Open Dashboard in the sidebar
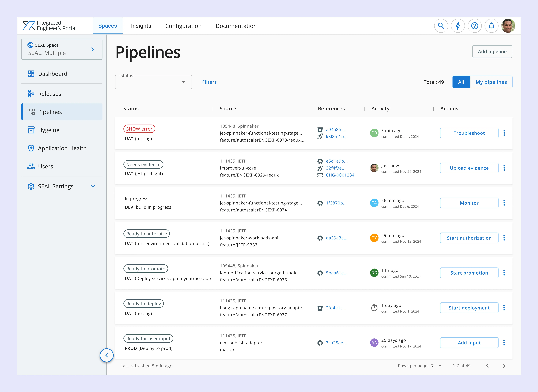 coord(62,74)
